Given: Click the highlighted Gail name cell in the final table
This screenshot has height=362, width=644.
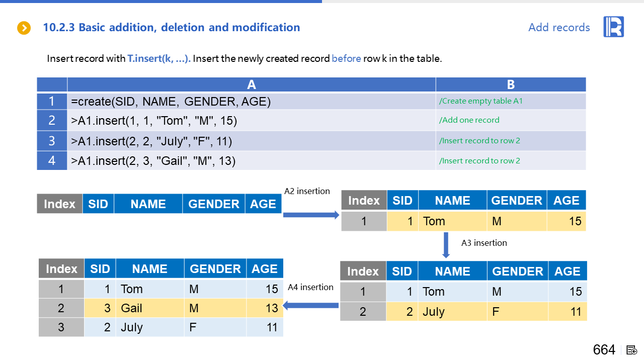Looking at the screenshot, I should tap(149, 308).
